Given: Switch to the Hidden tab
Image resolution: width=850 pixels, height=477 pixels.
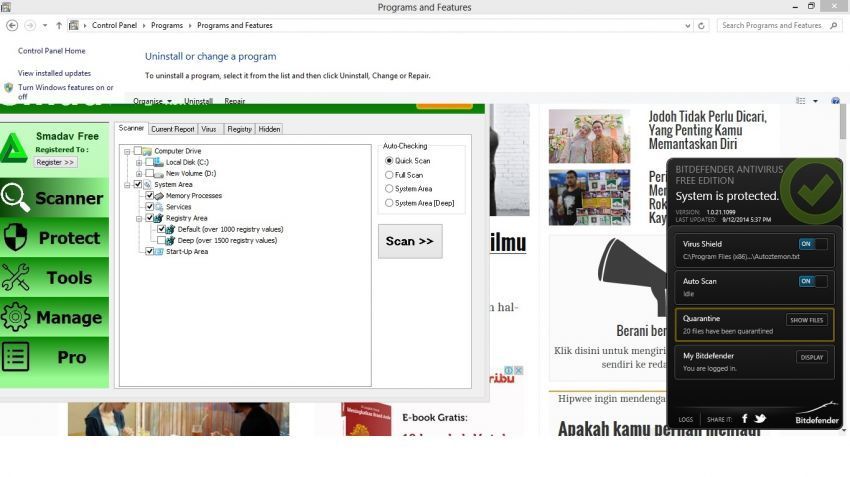Looking at the screenshot, I should coord(269,129).
